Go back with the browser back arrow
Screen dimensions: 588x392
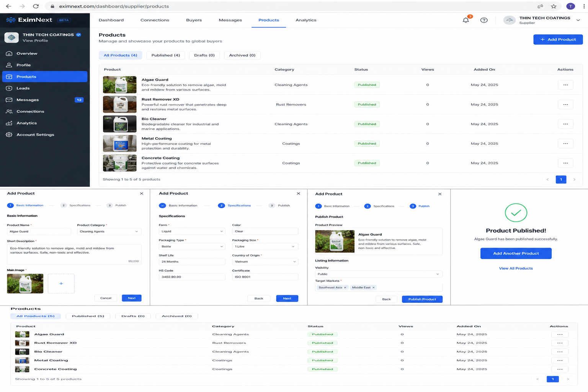[x=8, y=6]
